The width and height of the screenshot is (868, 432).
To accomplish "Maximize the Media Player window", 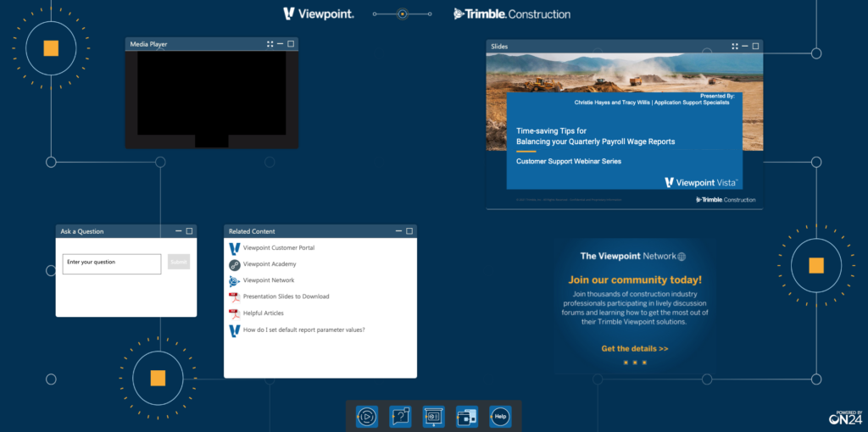I will tap(291, 44).
